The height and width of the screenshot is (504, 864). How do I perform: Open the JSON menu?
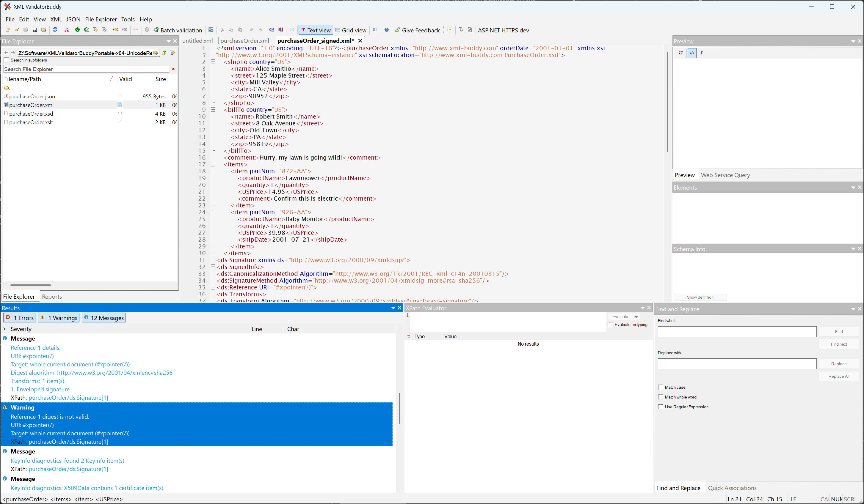(x=73, y=19)
